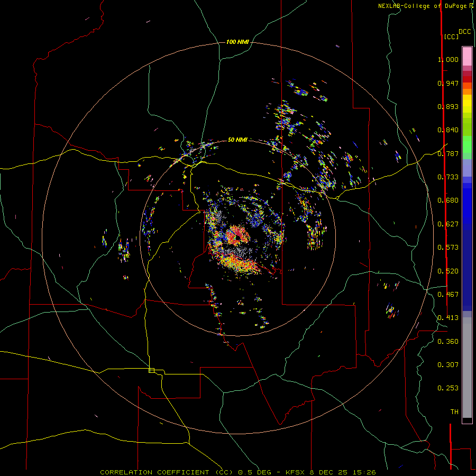The width and height of the screenshot is (476, 476).
Task: Click the 0.893 color scale value
Action: point(448,106)
